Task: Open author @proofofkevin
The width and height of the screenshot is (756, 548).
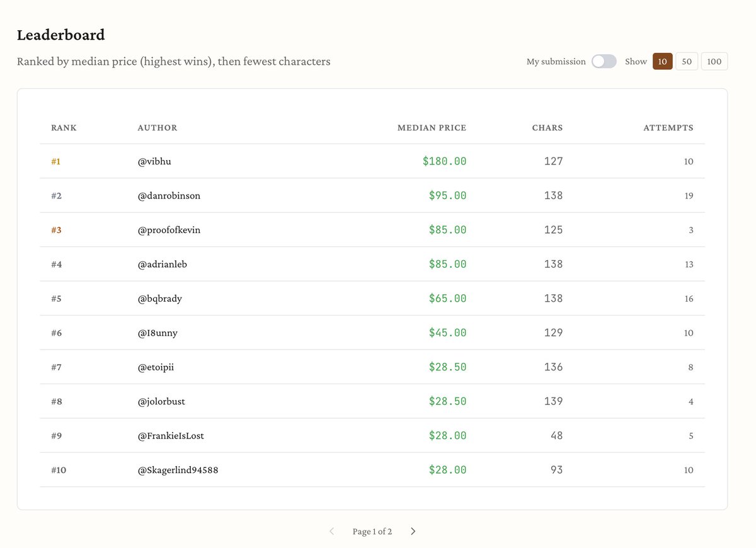Action: pos(169,230)
